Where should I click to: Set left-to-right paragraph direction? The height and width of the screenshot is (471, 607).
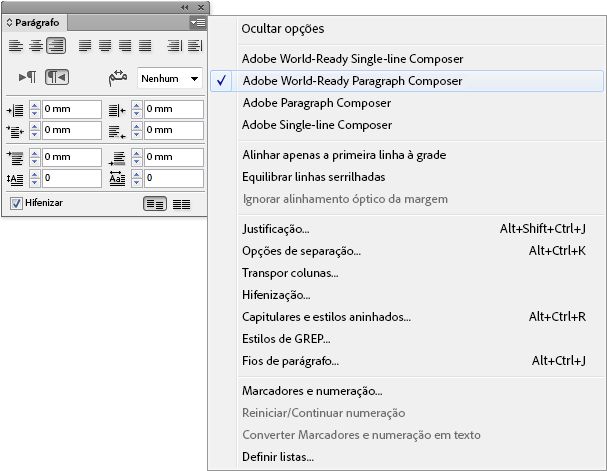click(27, 77)
